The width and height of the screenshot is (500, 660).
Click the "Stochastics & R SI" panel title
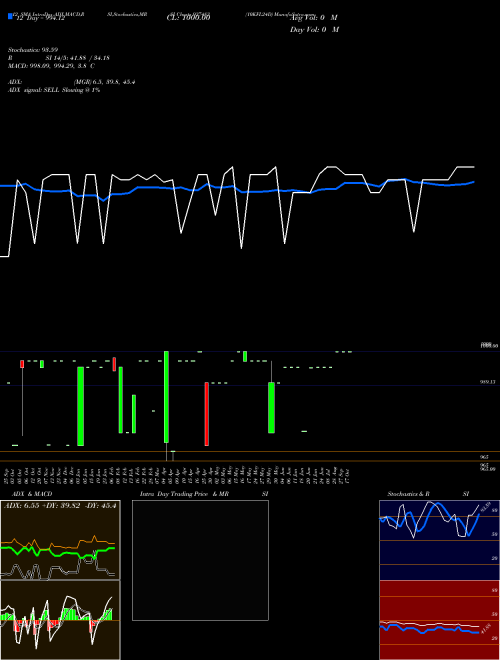(x=428, y=494)
